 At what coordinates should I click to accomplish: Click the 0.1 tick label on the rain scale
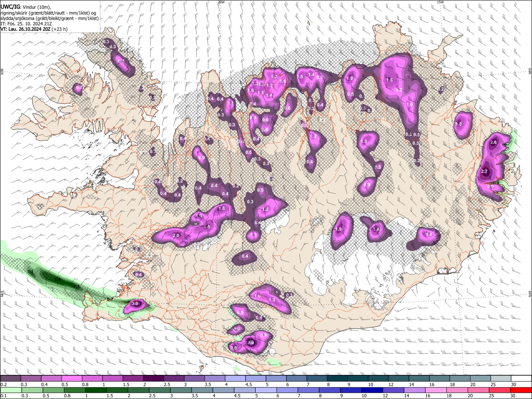(3, 396)
